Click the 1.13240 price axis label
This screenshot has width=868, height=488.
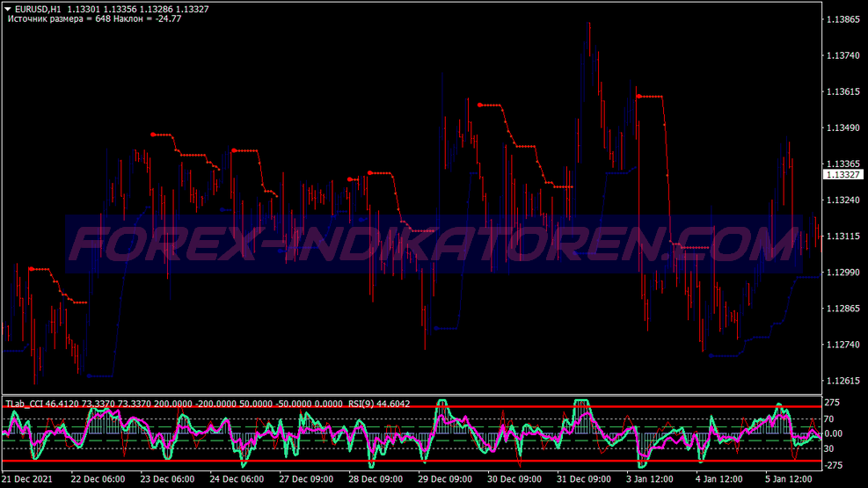(x=843, y=200)
